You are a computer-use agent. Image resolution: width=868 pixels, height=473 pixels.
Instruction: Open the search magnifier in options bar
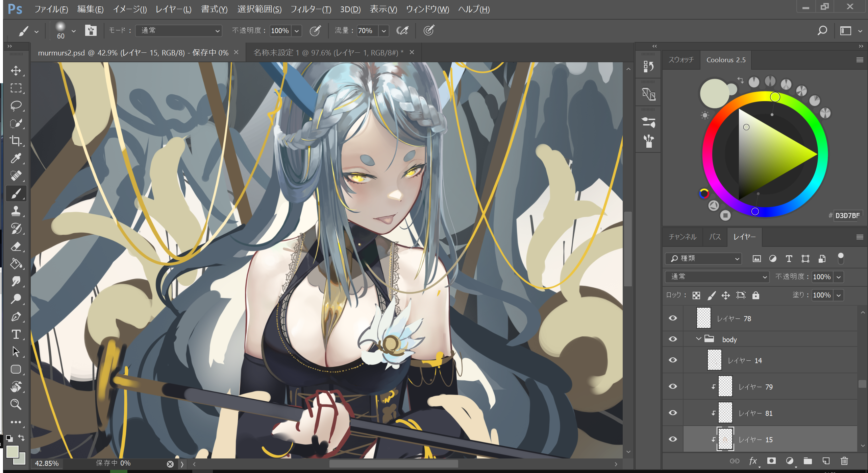click(x=822, y=31)
